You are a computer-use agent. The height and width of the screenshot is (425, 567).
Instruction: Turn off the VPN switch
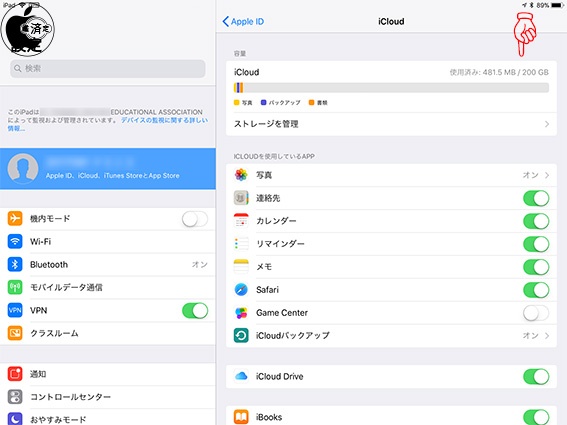click(195, 311)
